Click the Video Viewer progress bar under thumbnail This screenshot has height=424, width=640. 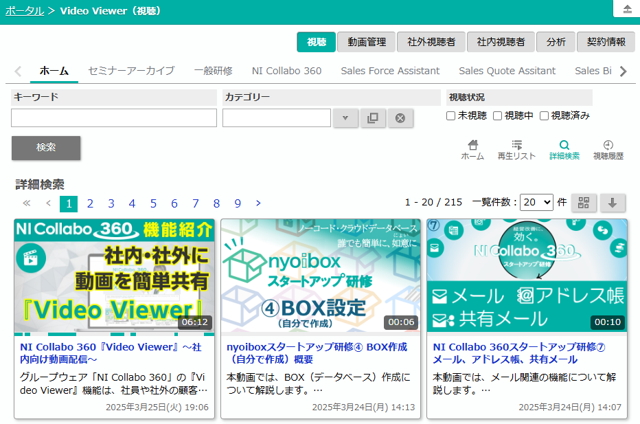pos(114,334)
